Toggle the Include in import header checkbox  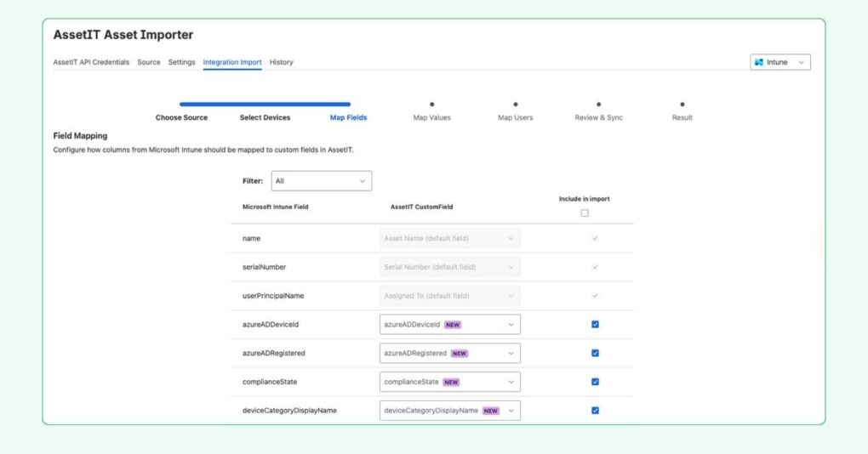(x=585, y=213)
